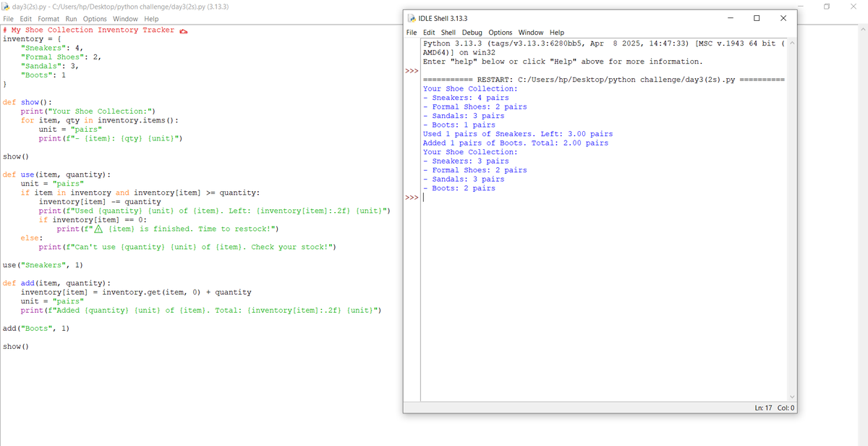This screenshot has height=446, width=868.
Task: Open the File menu in the day3(2s).py editor
Action: click(9, 19)
